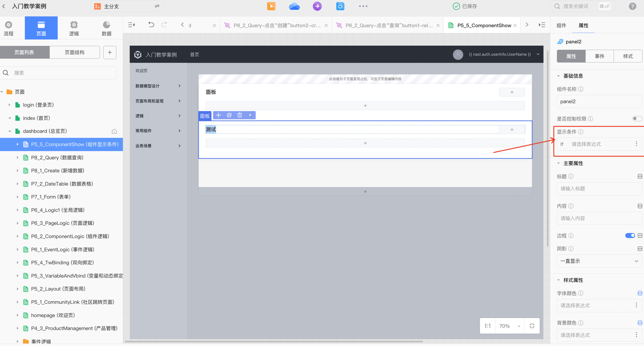
Task: Click the add icon in panel toolbar
Action: (218, 115)
